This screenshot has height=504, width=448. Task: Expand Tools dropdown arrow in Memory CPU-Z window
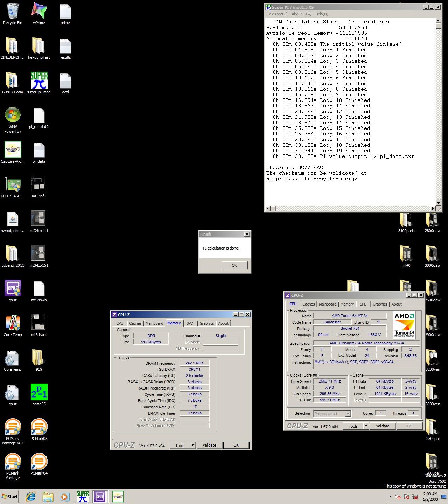(x=192, y=445)
